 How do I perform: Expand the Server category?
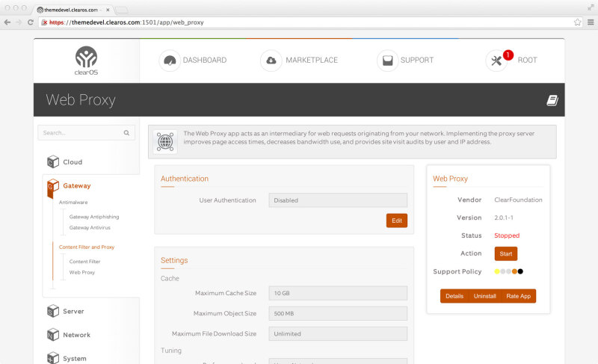pos(73,312)
